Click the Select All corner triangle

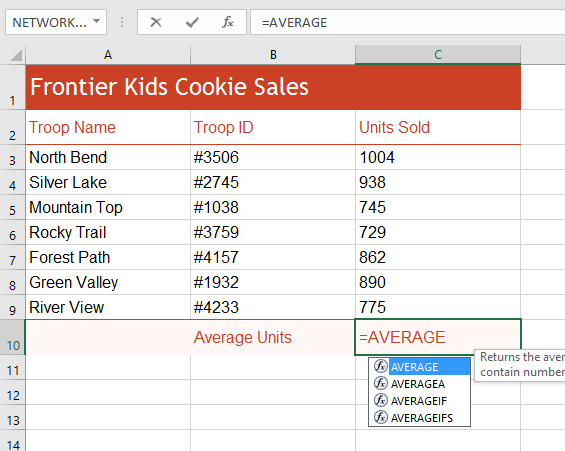click(16, 55)
